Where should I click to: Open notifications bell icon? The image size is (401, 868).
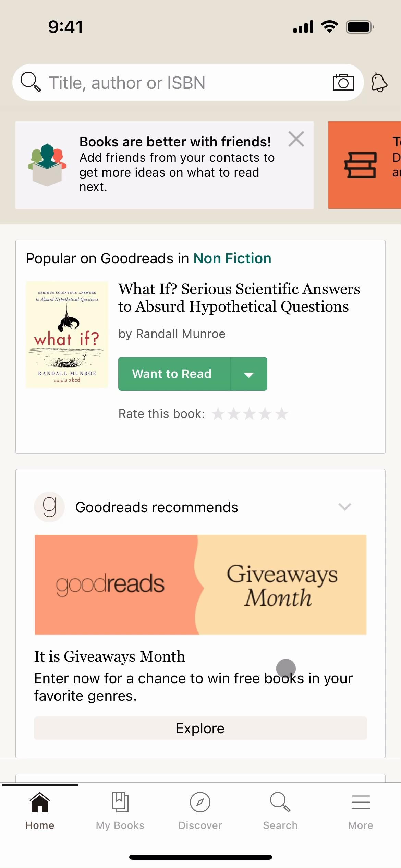(x=379, y=82)
